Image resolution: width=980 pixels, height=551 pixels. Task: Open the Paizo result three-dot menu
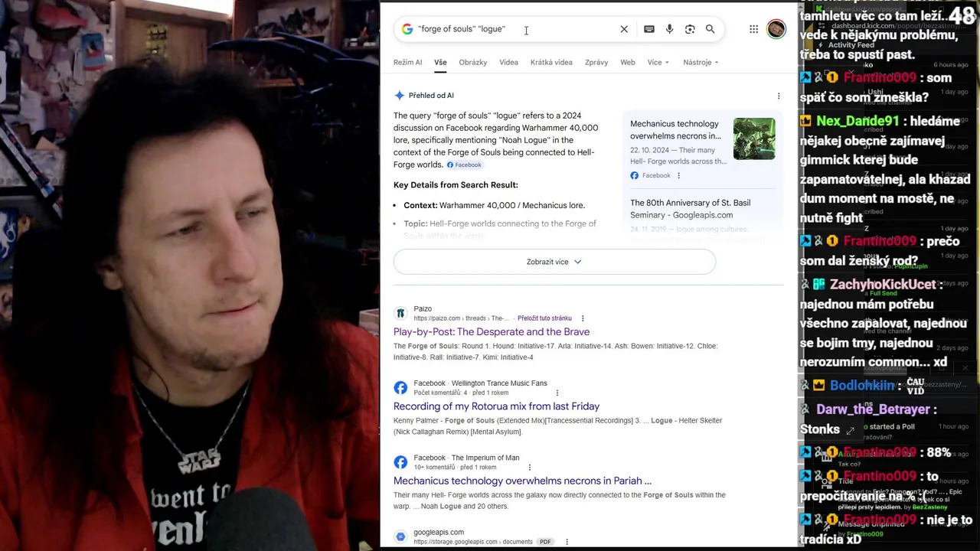(x=583, y=318)
